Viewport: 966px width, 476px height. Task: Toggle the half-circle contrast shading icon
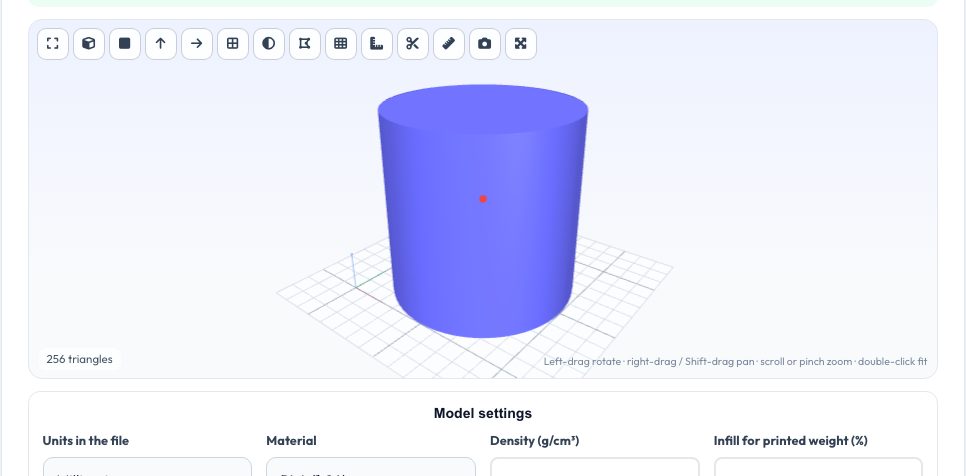click(x=269, y=44)
